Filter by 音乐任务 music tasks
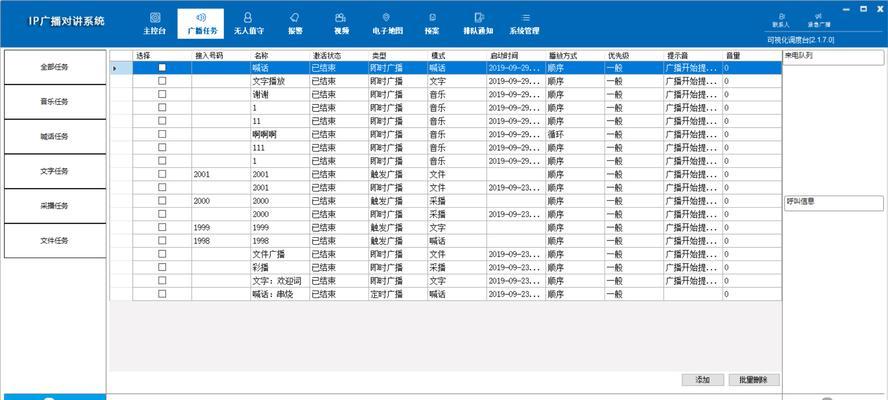 pyautogui.click(x=55, y=102)
